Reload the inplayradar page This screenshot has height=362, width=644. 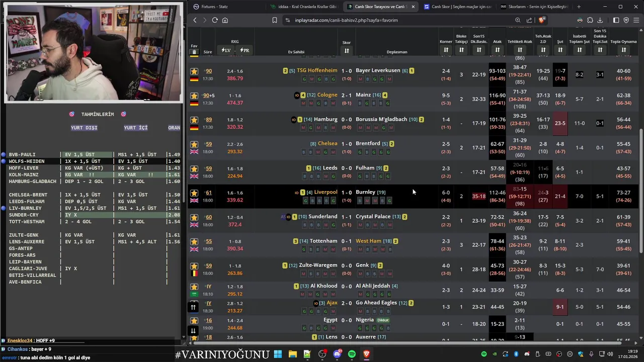pos(215,20)
